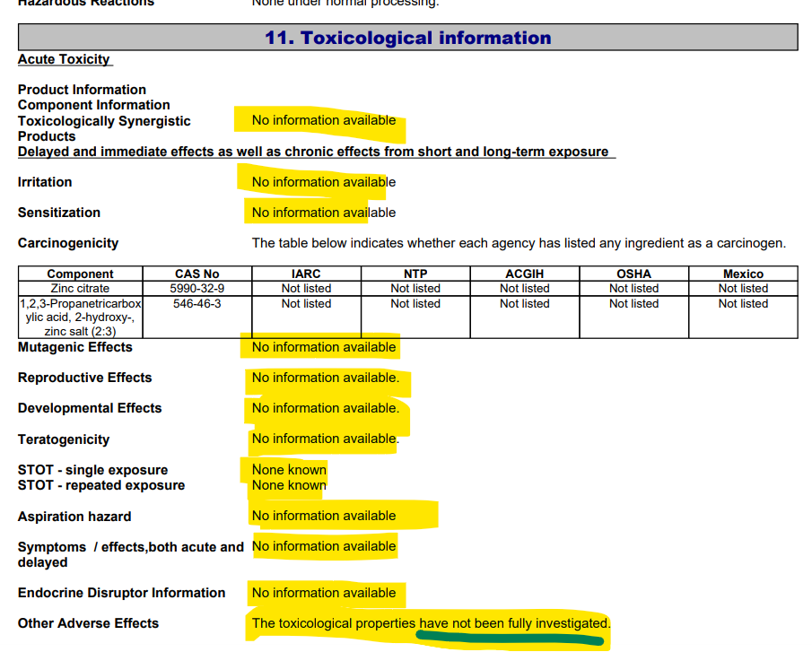The width and height of the screenshot is (812, 652).
Task: Select the 'Acute Toxicity' underlined heading
Action: pyautogui.click(x=64, y=59)
